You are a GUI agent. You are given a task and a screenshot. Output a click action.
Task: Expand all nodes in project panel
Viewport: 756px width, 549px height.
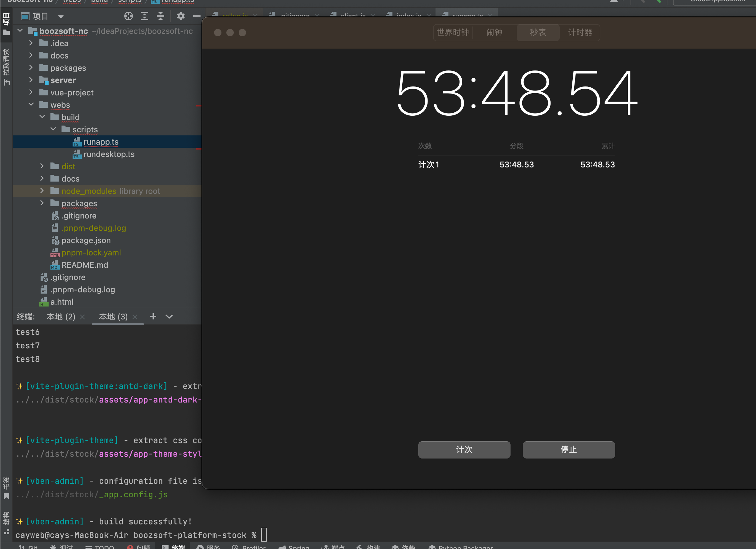click(144, 16)
